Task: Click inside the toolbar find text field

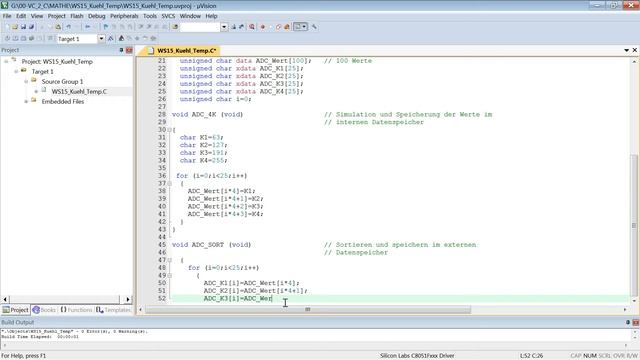Action: pyautogui.click(x=200, y=27)
